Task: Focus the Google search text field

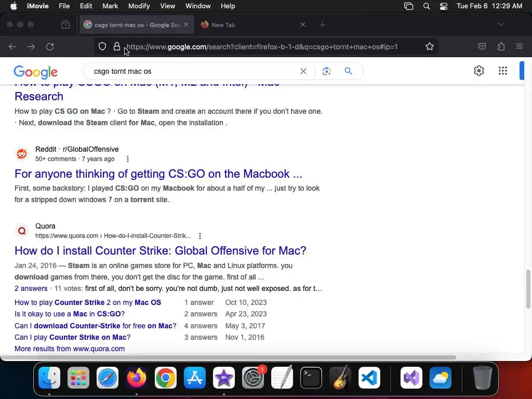Action: pos(193,71)
